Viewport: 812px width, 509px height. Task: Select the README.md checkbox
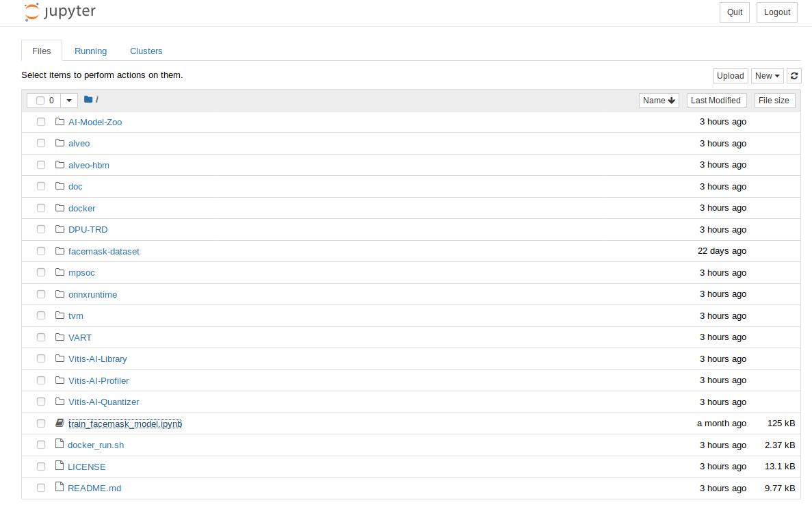coord(41,488)
